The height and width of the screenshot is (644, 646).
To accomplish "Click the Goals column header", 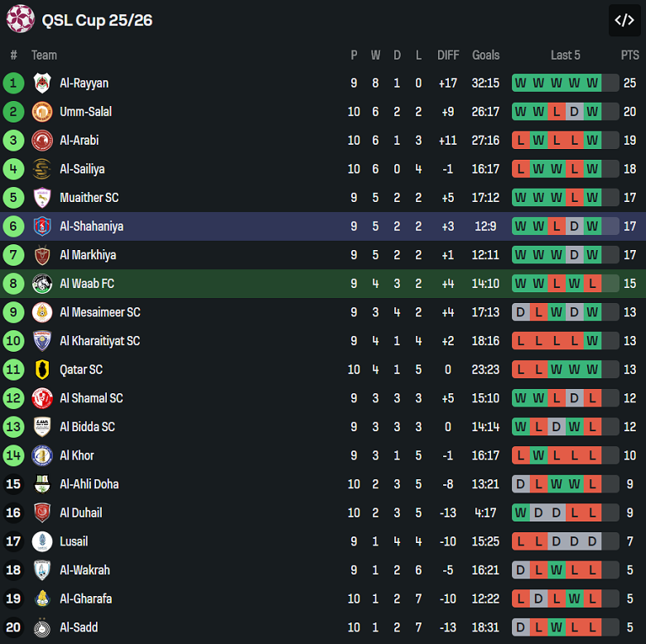I will click(485, 55).
